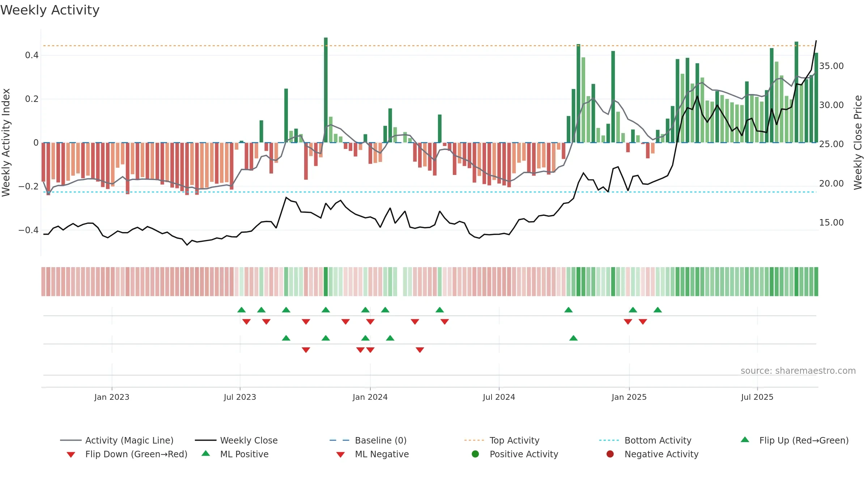Toggle the Flip Up (Red→Green) legend entry
Screen dimensions: 868x488
(794, 440)
